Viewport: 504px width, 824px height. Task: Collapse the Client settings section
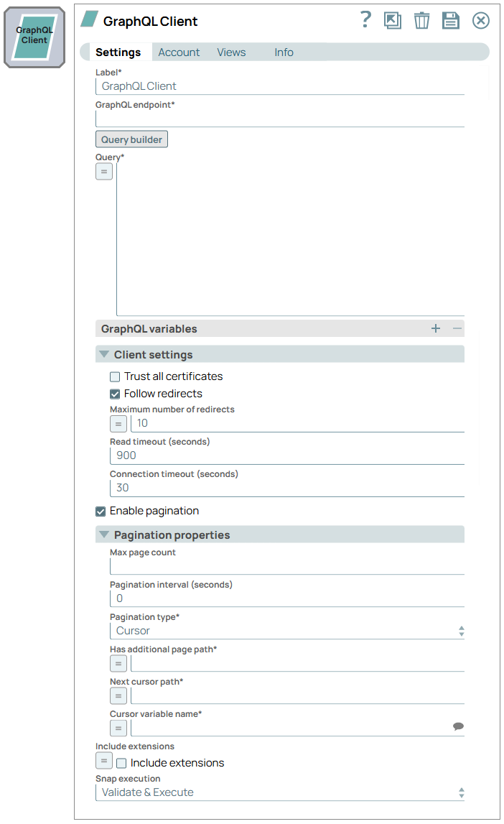[104, 355]
